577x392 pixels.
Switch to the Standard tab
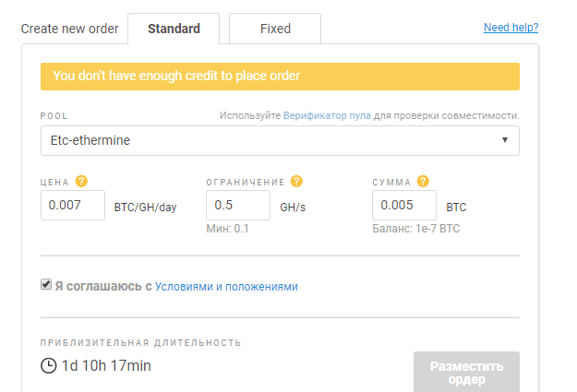coord(174,29)
